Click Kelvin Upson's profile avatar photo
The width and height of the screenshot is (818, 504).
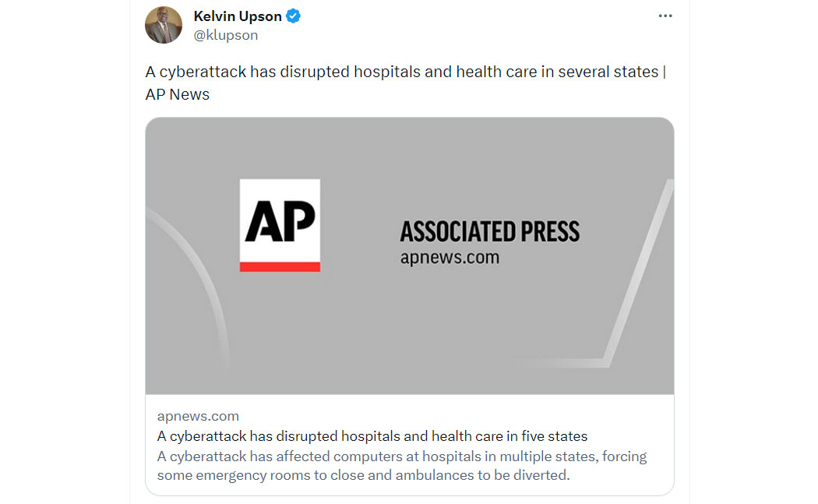[164, 25]
